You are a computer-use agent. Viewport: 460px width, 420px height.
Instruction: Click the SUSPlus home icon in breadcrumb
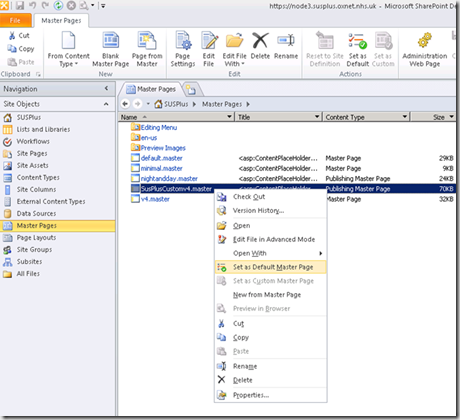[x=159, y=104]
